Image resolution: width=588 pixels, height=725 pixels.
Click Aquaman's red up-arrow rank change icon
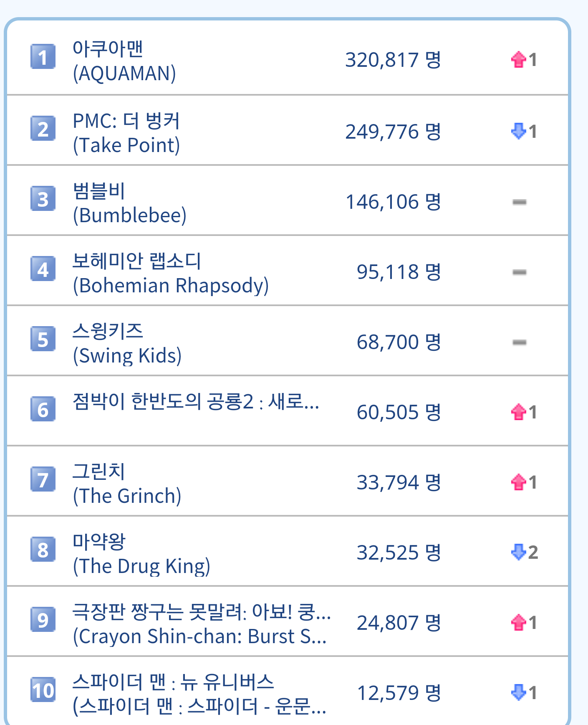click(519, 60)
